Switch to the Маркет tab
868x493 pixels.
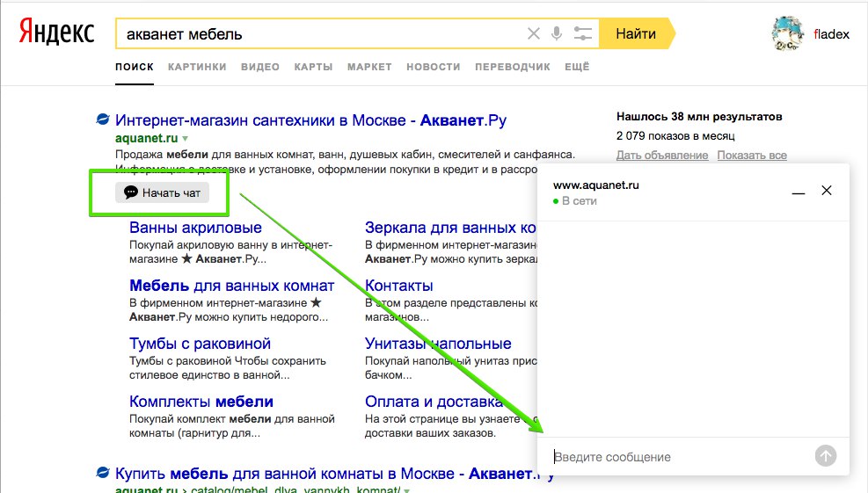click(369, 67)
